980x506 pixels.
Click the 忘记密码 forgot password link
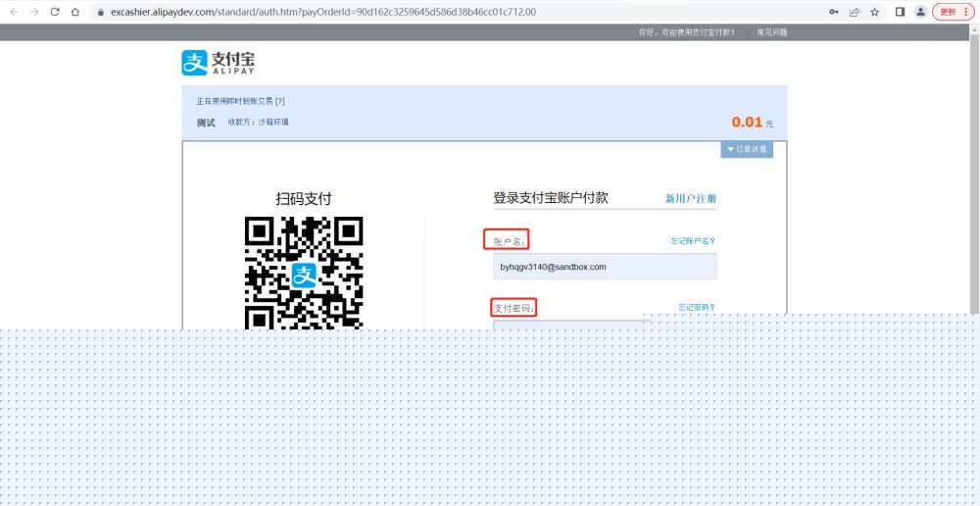pyautogui.click(x=696, y=307)
